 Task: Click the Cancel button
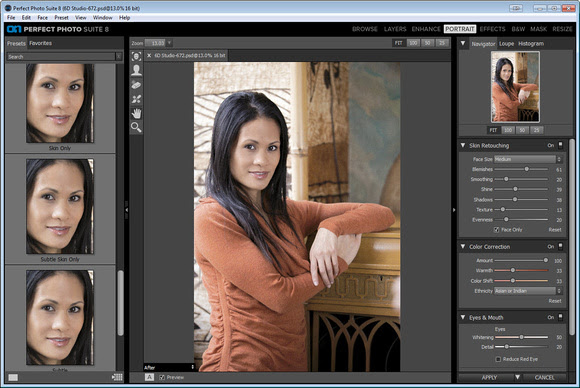pos(544,377)
